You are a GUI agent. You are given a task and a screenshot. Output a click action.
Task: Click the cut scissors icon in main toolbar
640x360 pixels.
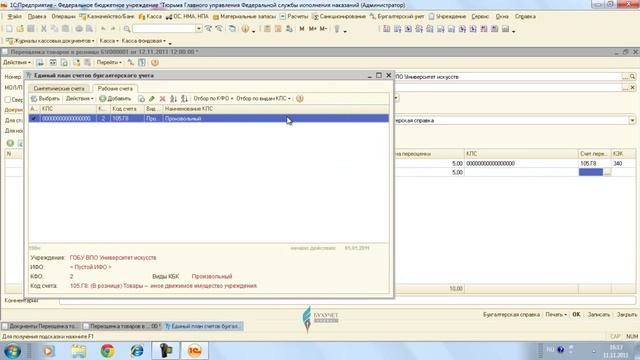pyautogui.click(x=44, y=29)
